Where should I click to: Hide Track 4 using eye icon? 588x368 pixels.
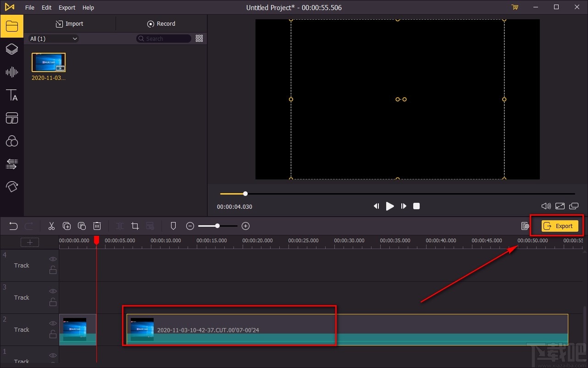pos(53,259)
